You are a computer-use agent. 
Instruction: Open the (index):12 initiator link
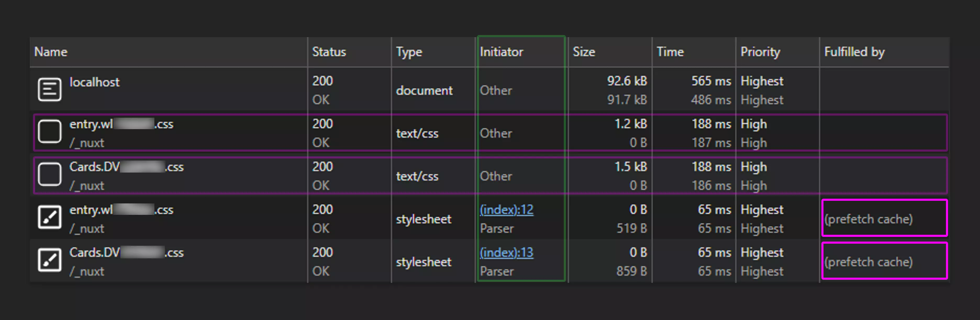tap(506, 210)
